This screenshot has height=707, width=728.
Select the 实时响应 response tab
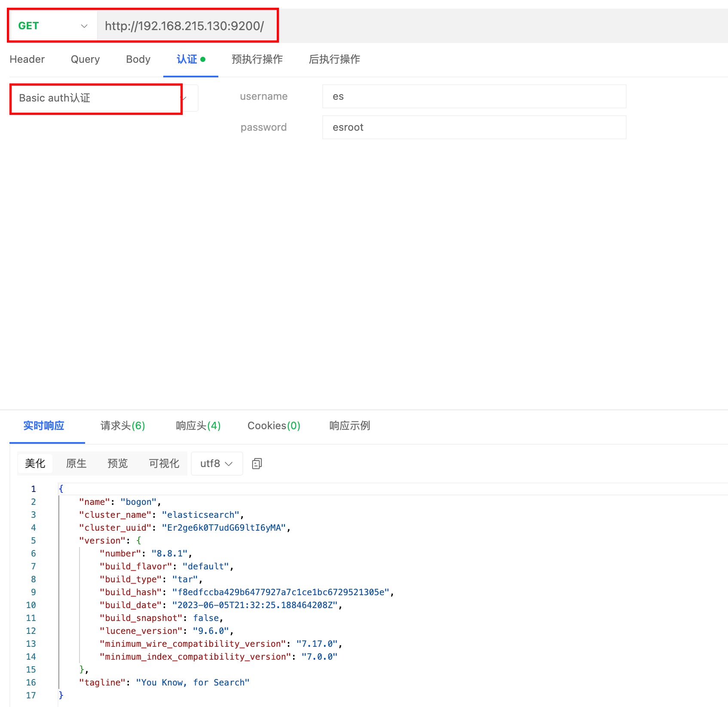pyautogui.click(x=44, y=426)
